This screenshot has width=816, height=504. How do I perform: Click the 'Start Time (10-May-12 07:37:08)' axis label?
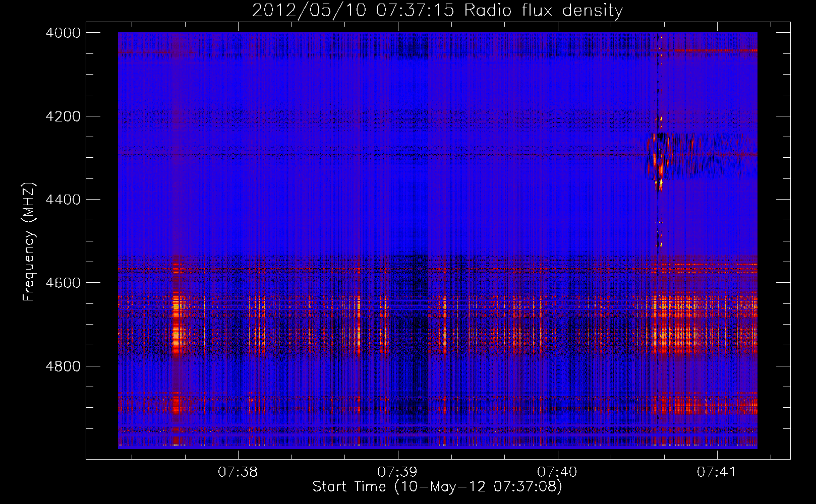pos(437,487)
